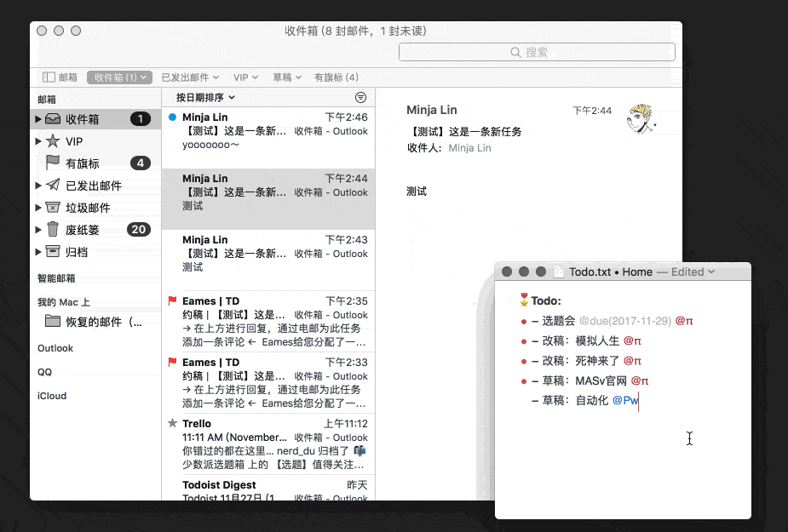The image size is (788, 532).
Task: Expand the 废纸篓 disclosure triangle
Action: coord(37,230)
